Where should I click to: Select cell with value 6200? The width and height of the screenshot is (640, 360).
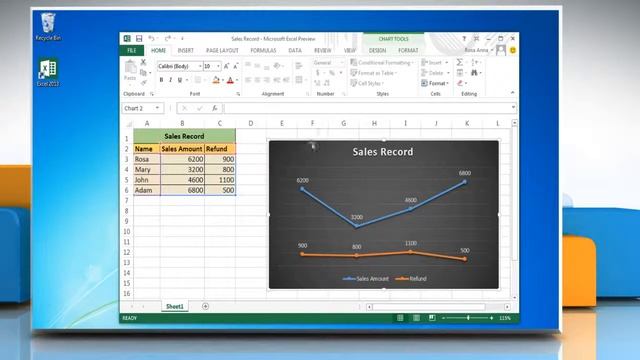182,159
